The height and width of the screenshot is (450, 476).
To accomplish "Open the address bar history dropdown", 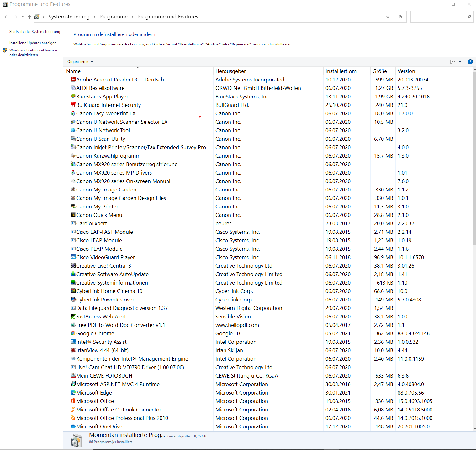I will pyautogui.click(x=388, y=17).
